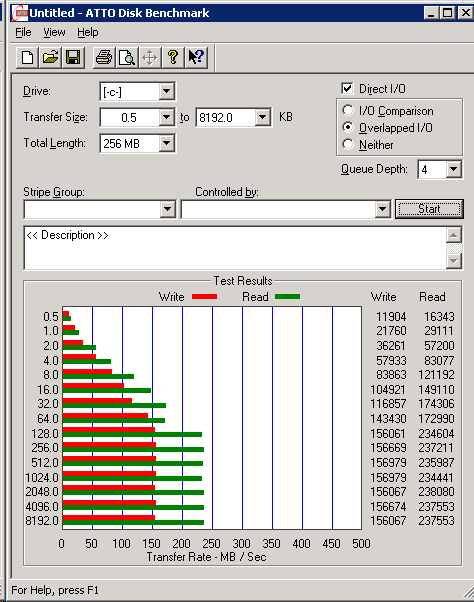Open Print Preview toolbar icon
The width and height of the screenshot is (474, 602).
click(x=127, y=58)
